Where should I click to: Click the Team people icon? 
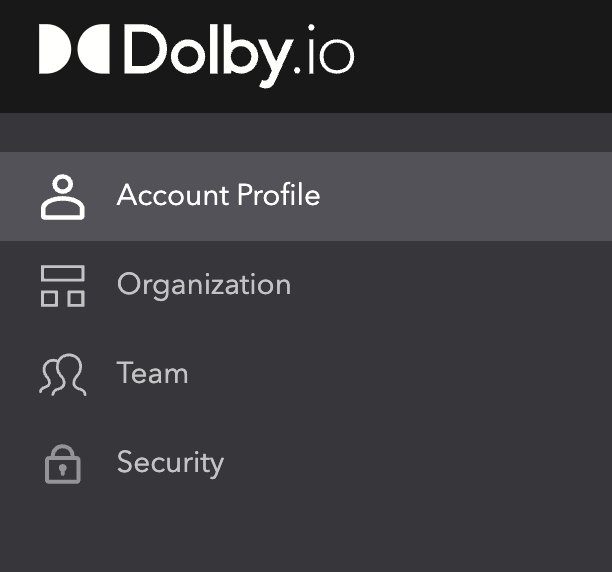pos(63,374)
